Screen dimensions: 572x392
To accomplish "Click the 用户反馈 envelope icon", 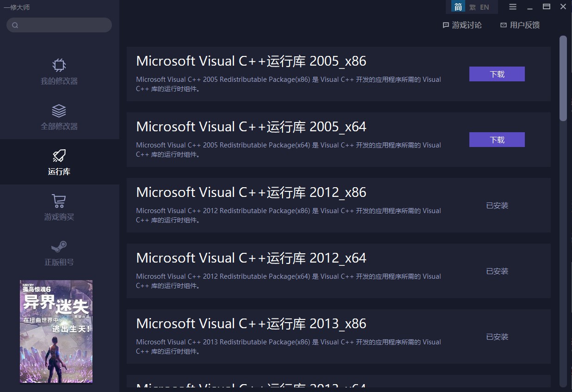I will point(503,25).
